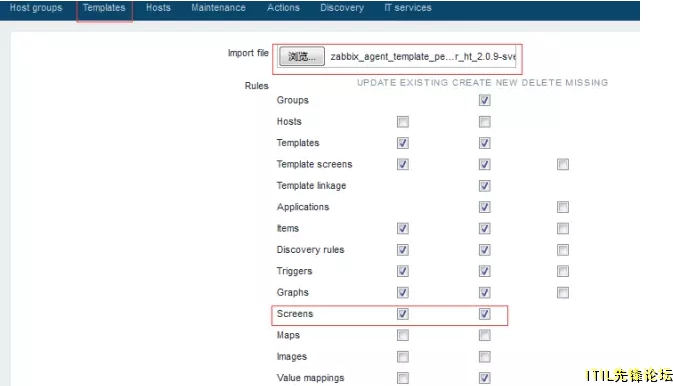Image resolution: width=673 pixels, height=386 pixels.
Task: Enable Maps update existing checkbox
Action: pyautogui.click(x=403, y=335)
